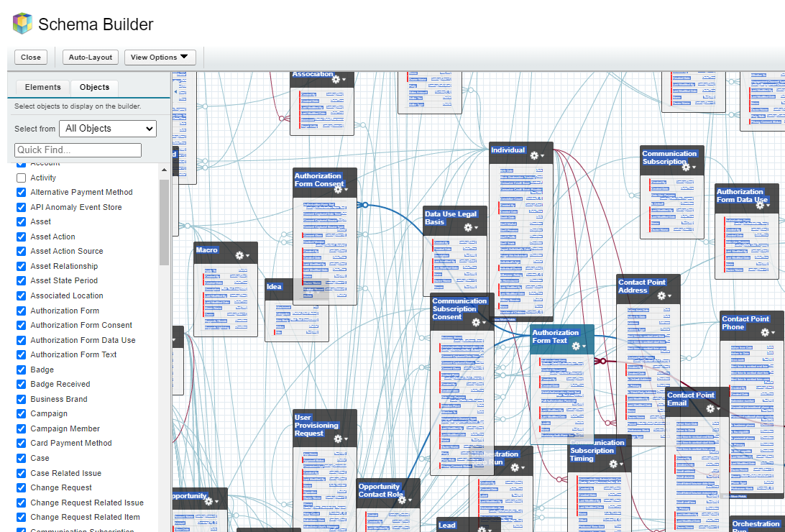The width and height of the screenshot is (785, 532).
Task: Select Authorization Form Text list entry
Action: [x=73, y=355]
